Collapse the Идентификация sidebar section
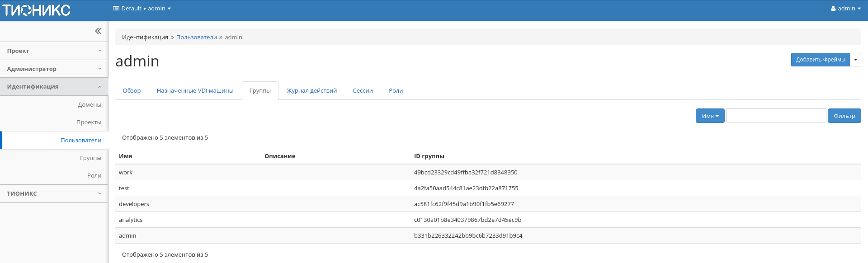The height and width of the screenshot is (263, 868). tap(54, 87)
